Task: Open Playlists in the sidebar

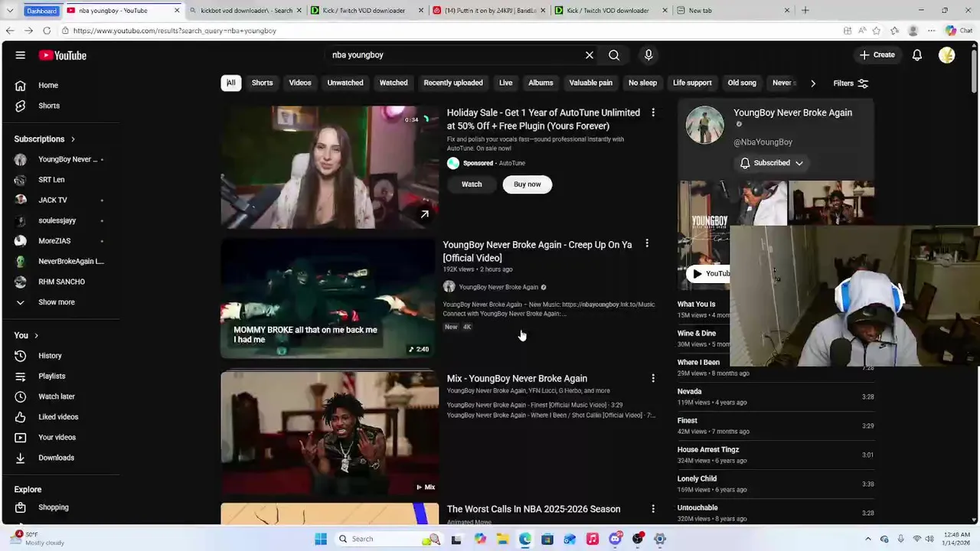Action: point(51,376)
